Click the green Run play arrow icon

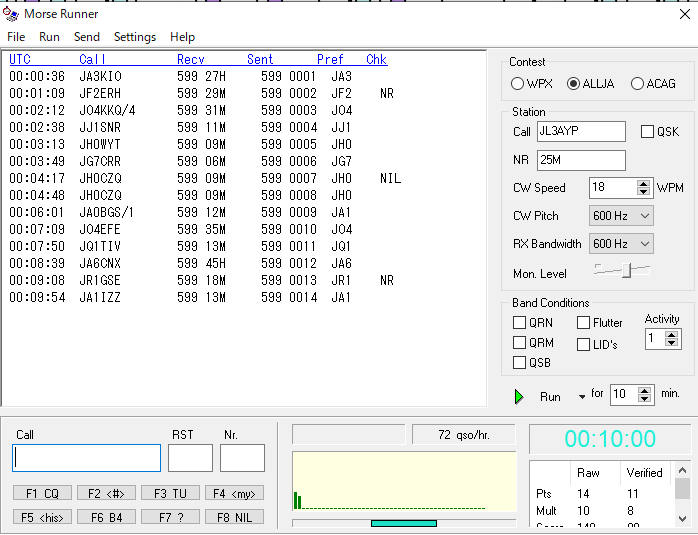click(519, 397)
